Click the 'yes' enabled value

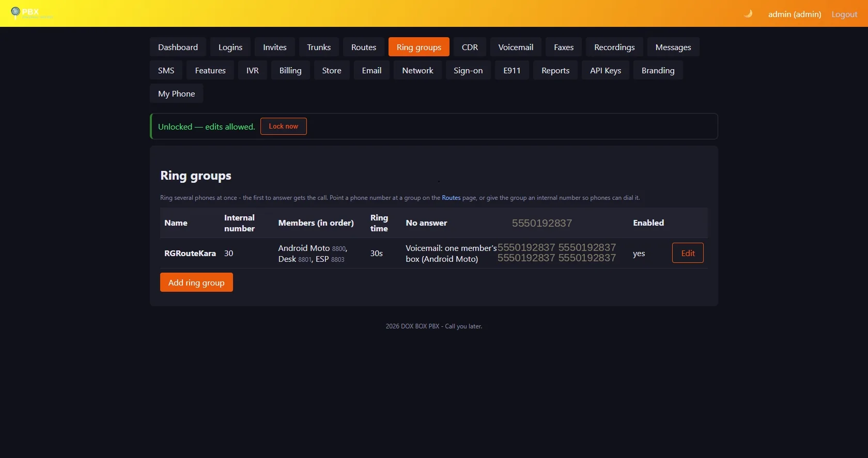click(639, 253)
